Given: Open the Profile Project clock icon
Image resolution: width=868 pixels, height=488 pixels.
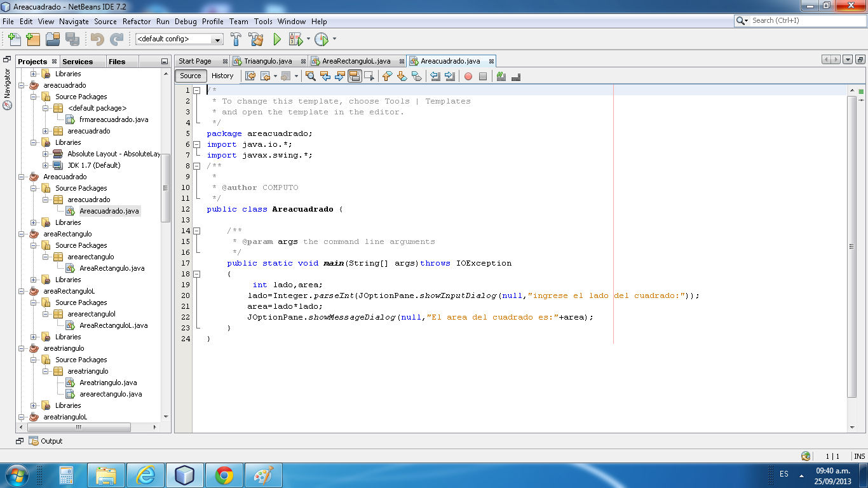Looking at the screenshot, I should click(x=322, y=39).
